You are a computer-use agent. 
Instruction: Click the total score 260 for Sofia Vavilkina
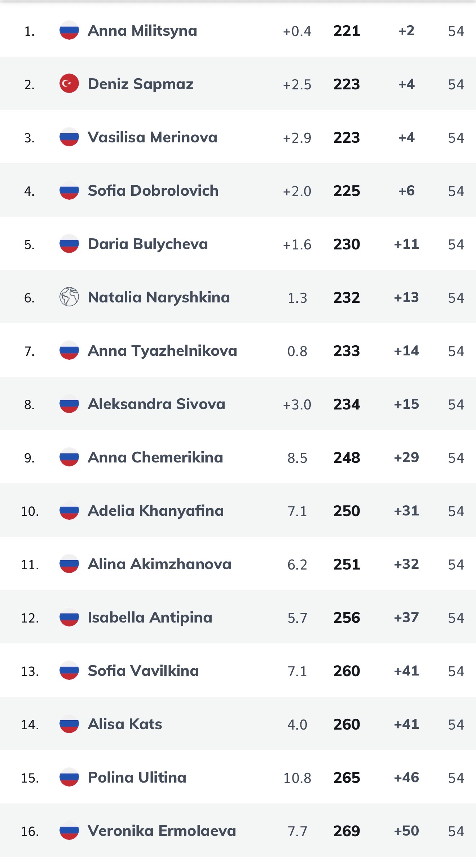[x=347, y=671]
